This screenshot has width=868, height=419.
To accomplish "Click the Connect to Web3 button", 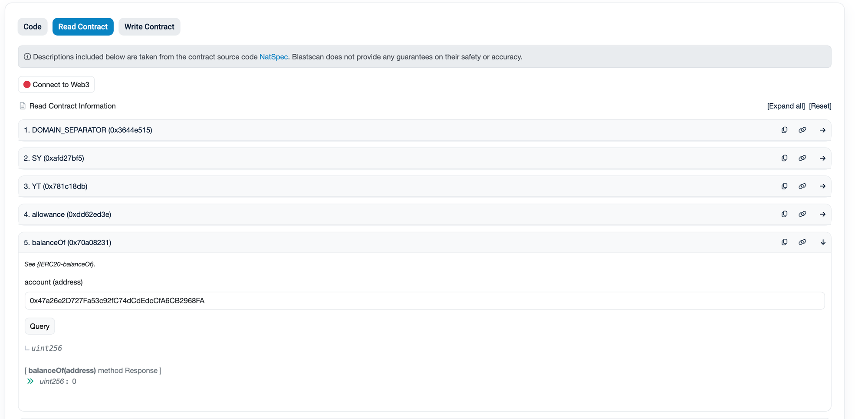I will [x=56, y=85].
